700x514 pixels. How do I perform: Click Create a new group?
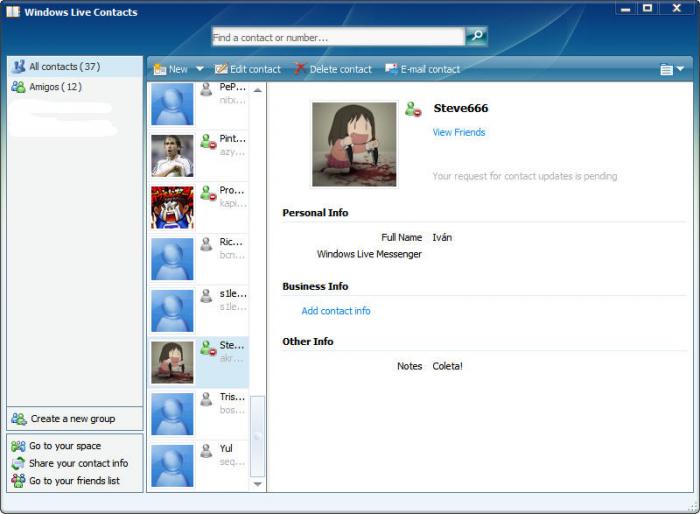click(75, 419)
